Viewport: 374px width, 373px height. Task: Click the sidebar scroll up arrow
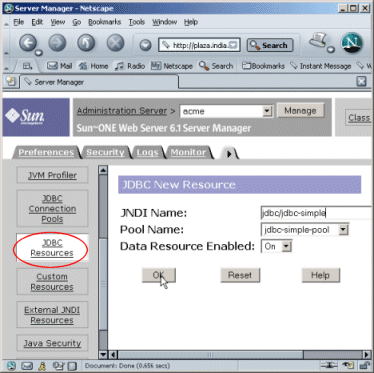[x=103, y=170]
